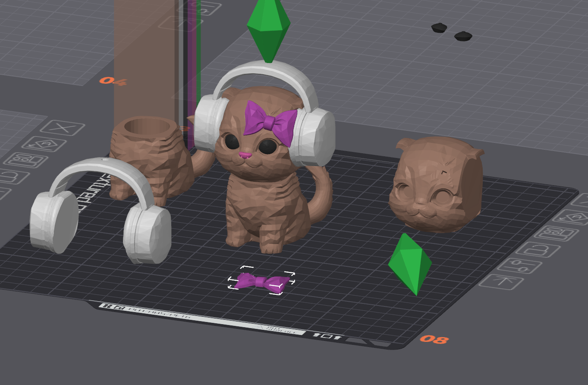Select the purple bow lying on the plate
This screenshot has width=588, height=385.
pyautogui.click(x=261, y=281)
